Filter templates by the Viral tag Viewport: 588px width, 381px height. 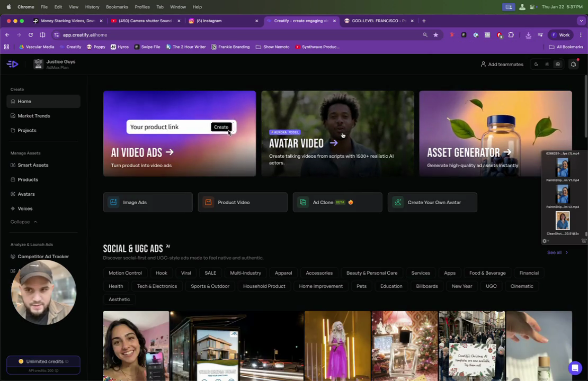point(186,273)
